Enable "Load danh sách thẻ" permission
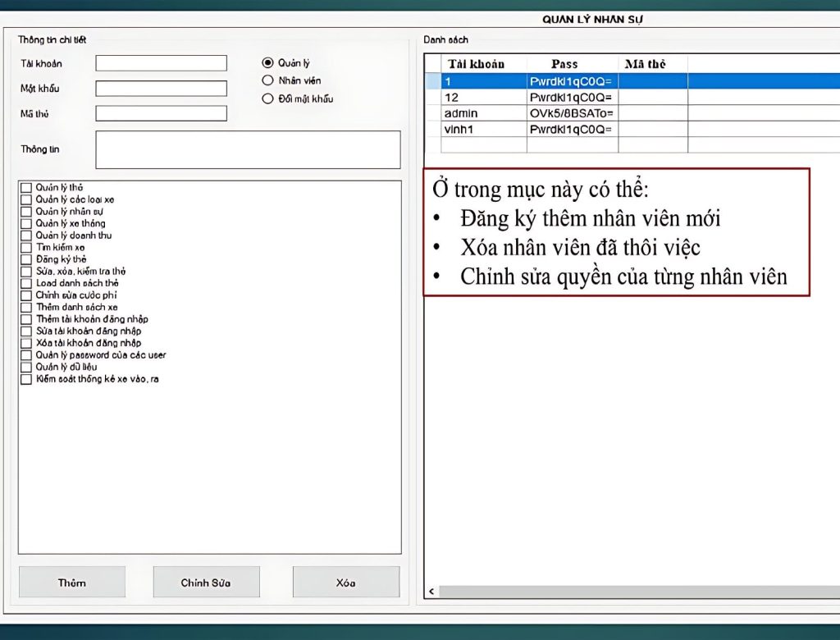This screenshot has width=840, height=640. click(25, 282)
